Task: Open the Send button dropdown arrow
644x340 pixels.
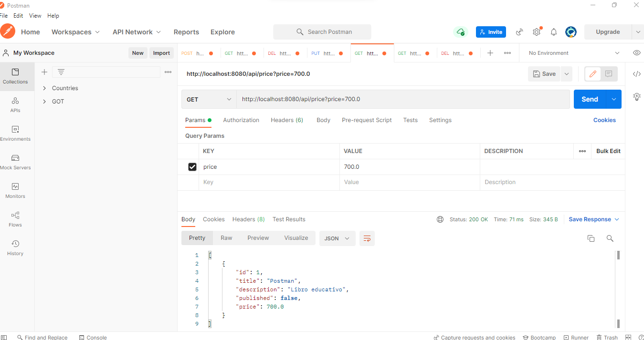Action: click(614, 99)
